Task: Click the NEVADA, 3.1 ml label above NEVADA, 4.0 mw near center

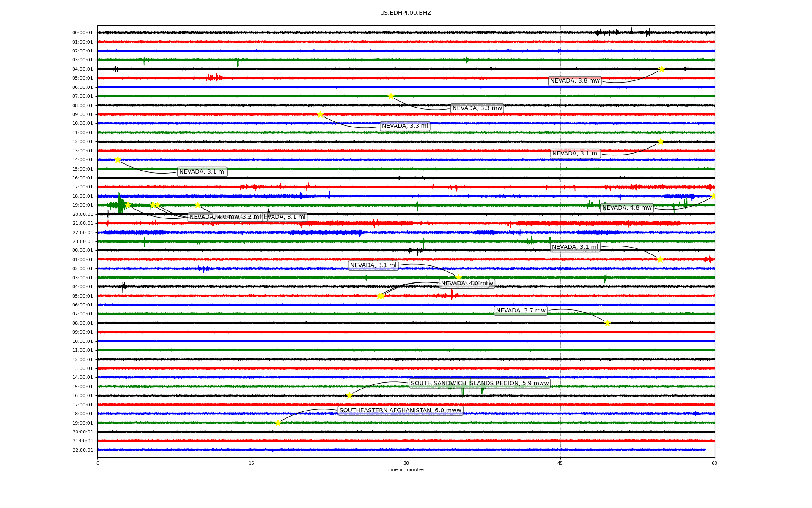Action: pyautogui.click(x=373, y=265)
